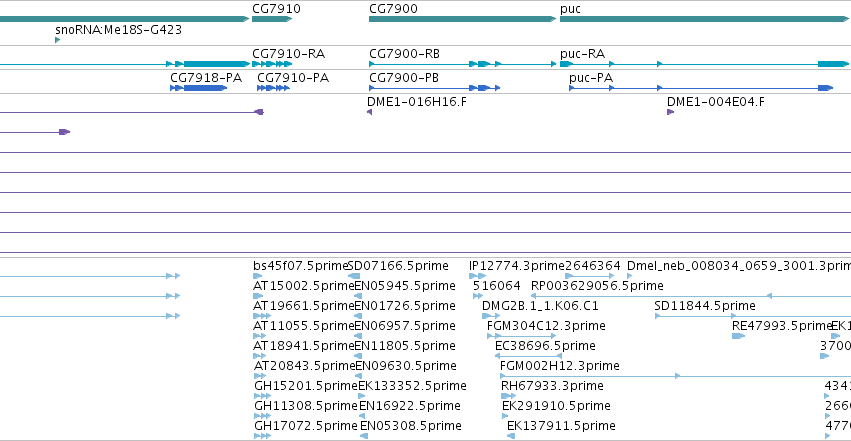Select the FGM002H12.3prime label
The width and height of the screenshot is (851, 441).
point(560,366)
